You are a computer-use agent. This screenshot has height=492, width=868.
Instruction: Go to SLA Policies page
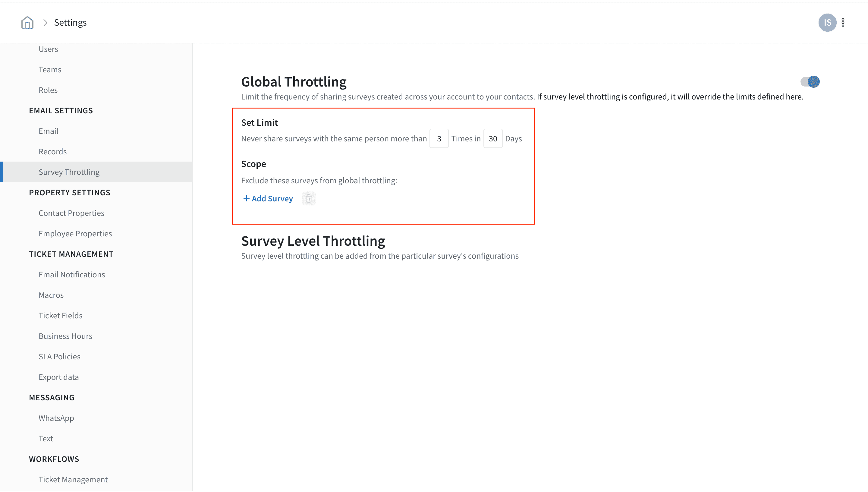point(59,357)
